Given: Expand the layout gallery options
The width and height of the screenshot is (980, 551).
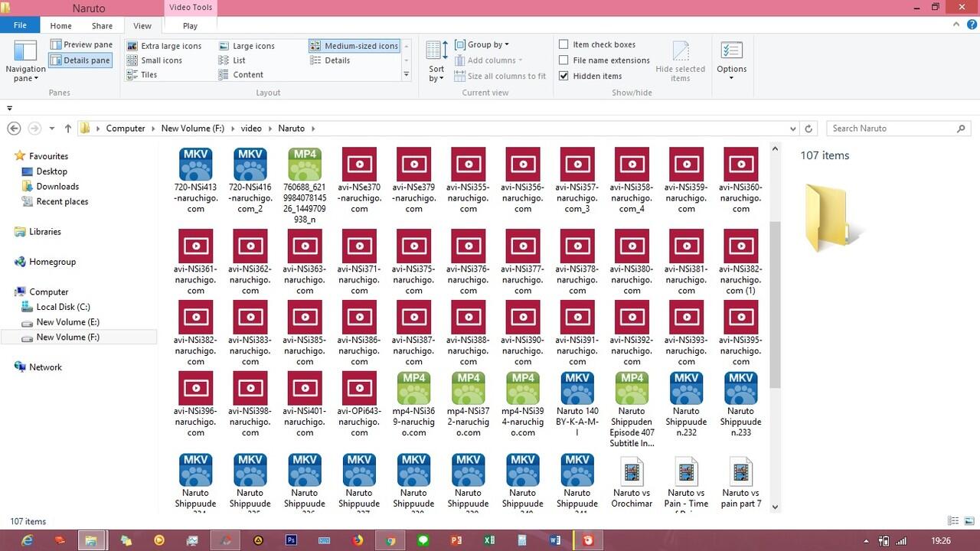Looking at the screenshot, I should [x=406, y=75].
